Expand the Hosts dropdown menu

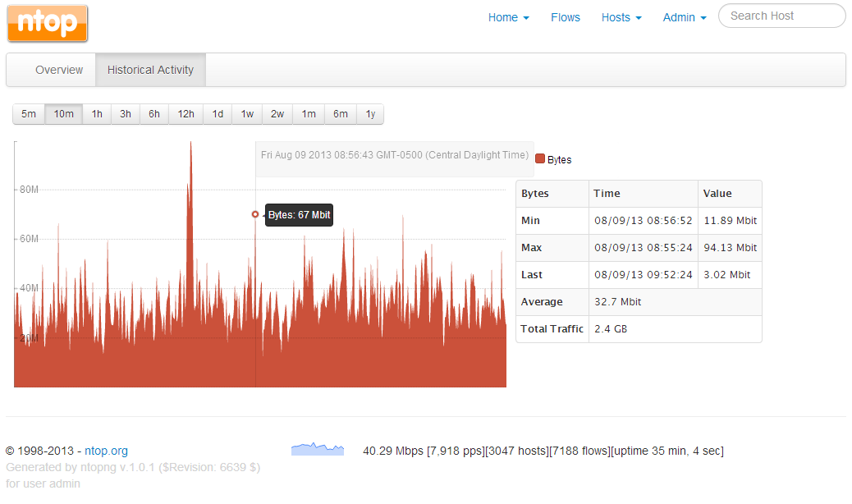(x=621, y=17)
